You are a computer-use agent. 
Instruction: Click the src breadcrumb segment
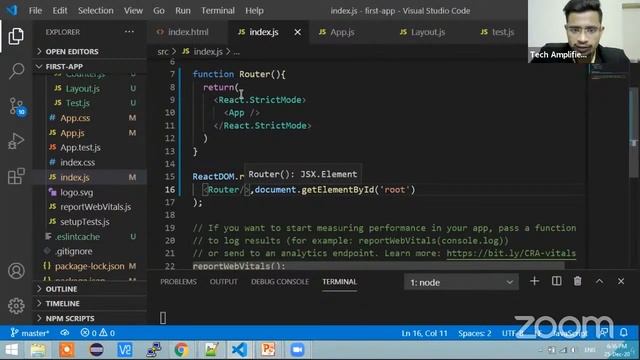[x=162, y=52]
